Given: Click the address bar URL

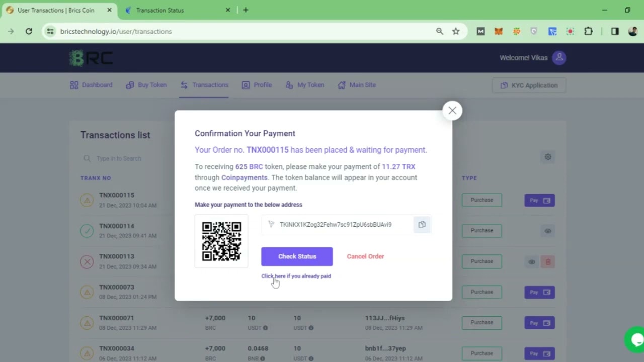Looking at the screenshot, I should pyautogui.click(x=116, y=31).
